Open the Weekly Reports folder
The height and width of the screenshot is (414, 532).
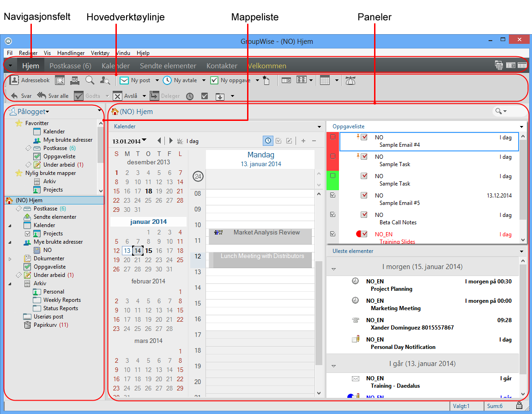tap(57, 300)
